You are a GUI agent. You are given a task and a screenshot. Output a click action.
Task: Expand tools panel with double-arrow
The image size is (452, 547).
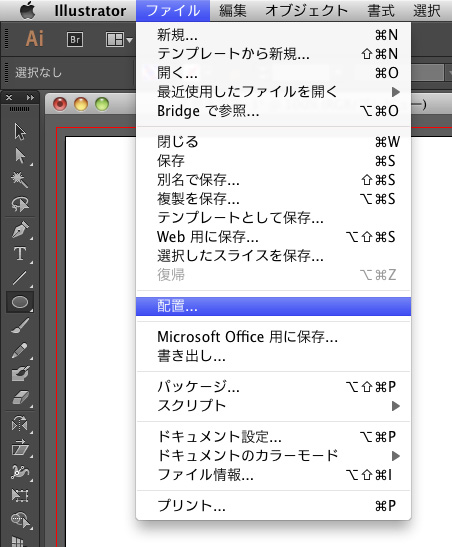click(31, 98)
